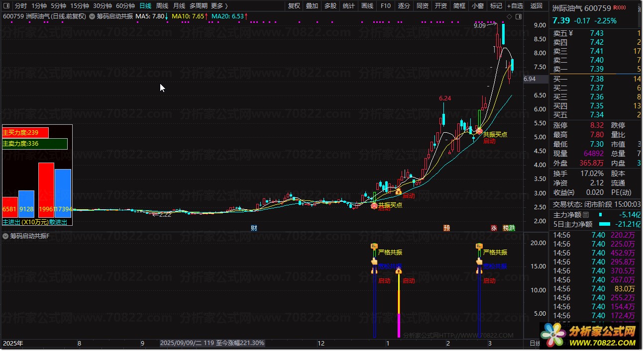The width and height of the screenshot is (644, 351).
Task: Switch to the 分时 tab
Action: click(x=21, y=6)
